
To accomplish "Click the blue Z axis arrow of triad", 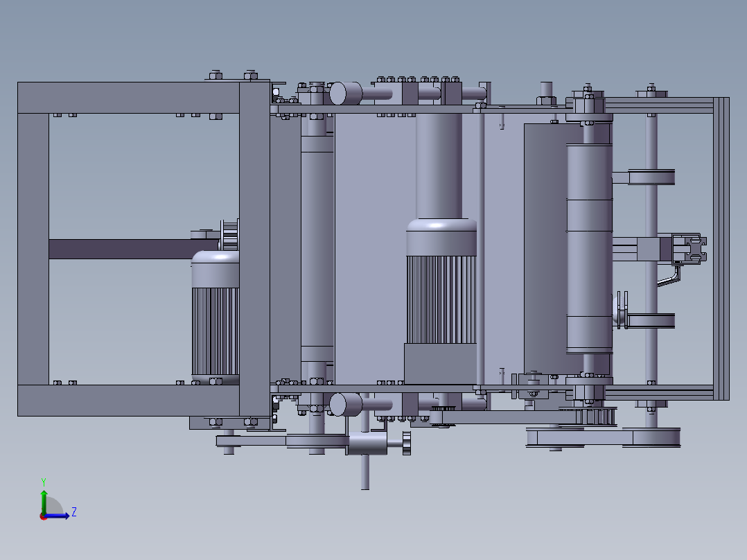I will point(58,516).
